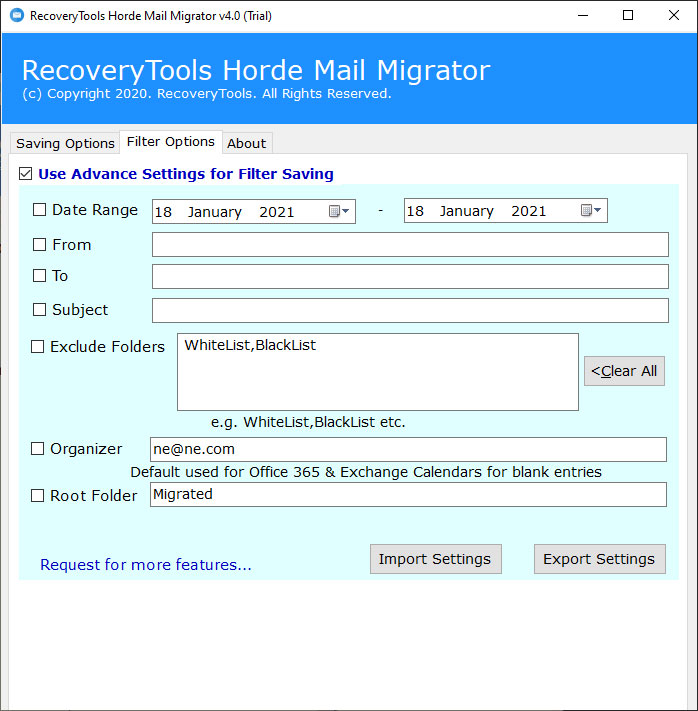The width and height of the screenshot is (698, 711).
Task: Check the Organizer checkbox
Action: (x=37, y=448)
